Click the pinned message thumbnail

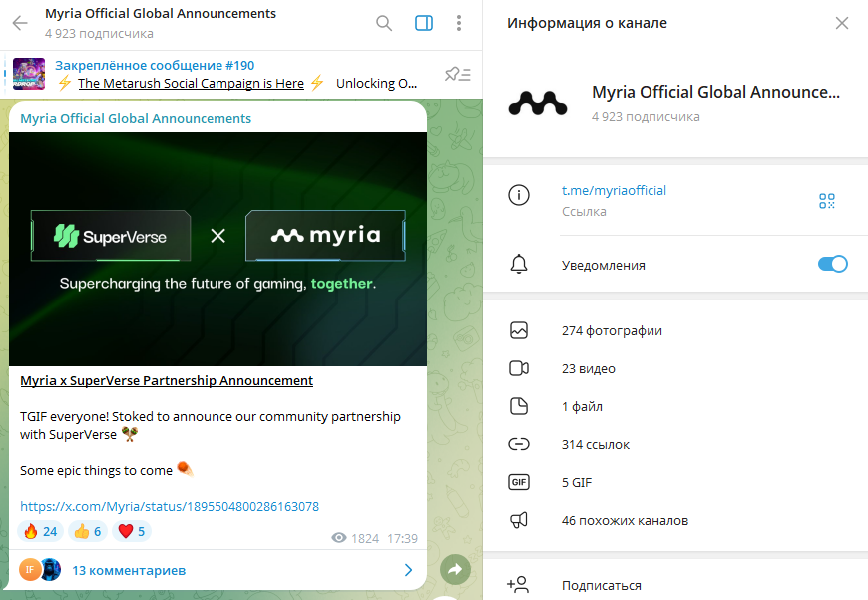[29, 74]
